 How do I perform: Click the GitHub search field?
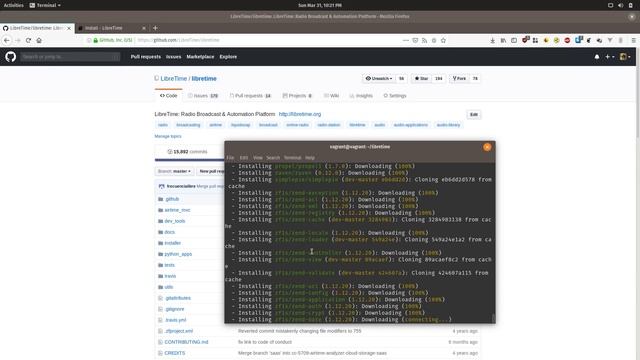click(70, 57)
